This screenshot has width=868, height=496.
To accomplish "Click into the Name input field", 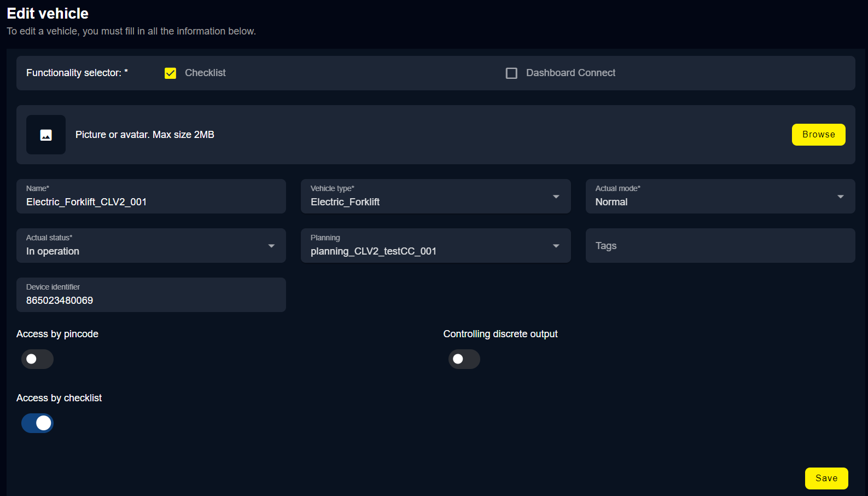I will [x=151, y=202].
